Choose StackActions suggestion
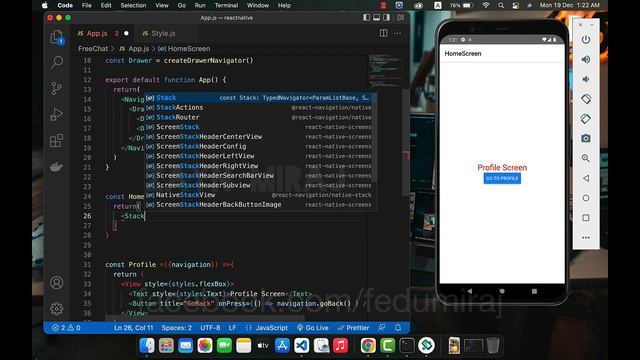Image resolution: width=640 pixels, height=360 pixels. tap(261, 107)
